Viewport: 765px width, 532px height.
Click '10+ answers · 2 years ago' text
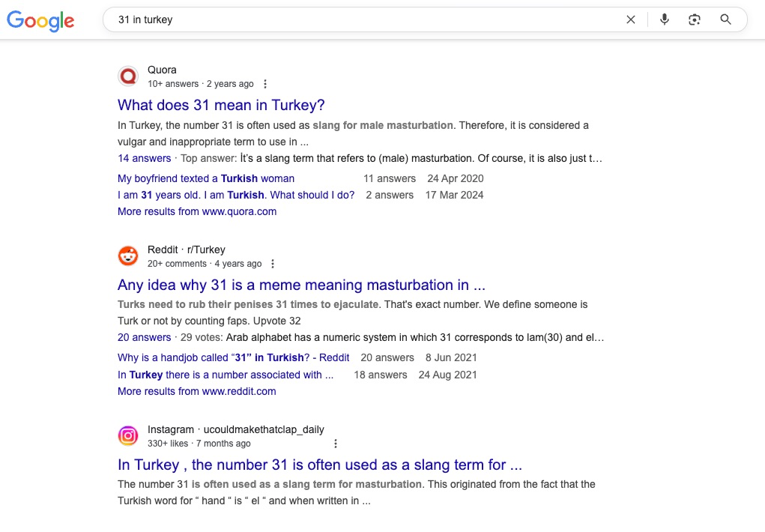coord(201,84)
